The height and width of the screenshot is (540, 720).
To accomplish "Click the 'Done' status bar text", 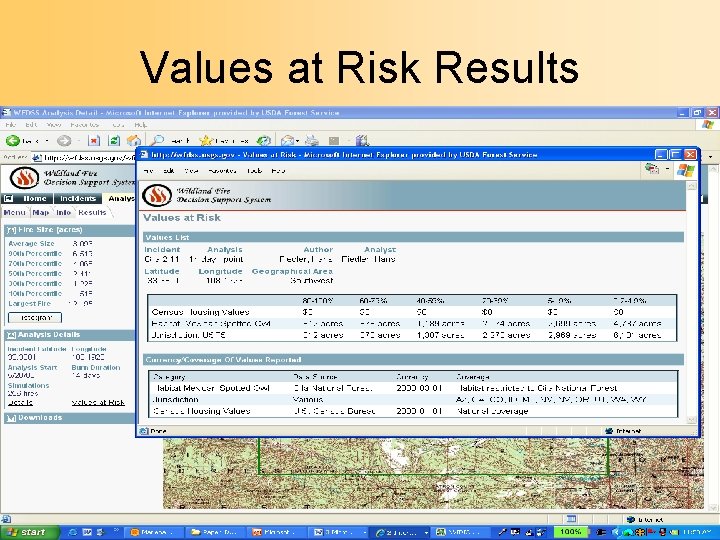I will (x=158, y=431).
